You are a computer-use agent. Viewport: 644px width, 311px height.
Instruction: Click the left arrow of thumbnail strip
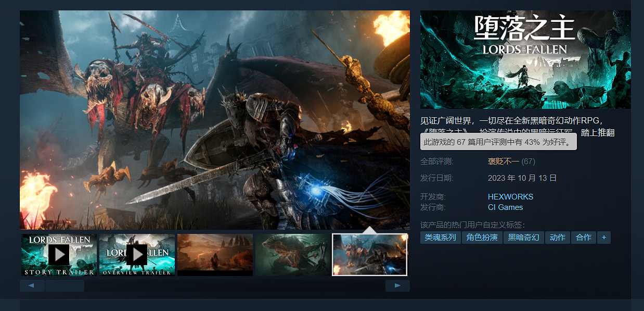[x=32, y=285]
